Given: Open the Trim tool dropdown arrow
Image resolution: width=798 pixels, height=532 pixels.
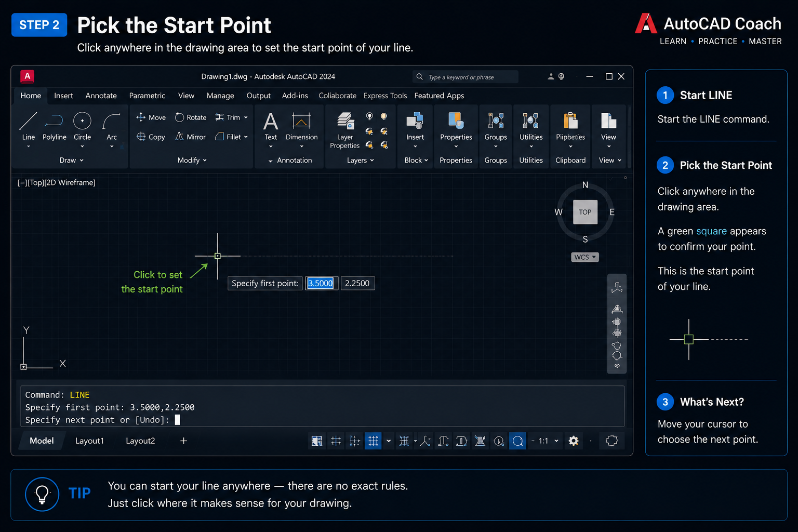Looking at the screenshot, I should (246, 117).
